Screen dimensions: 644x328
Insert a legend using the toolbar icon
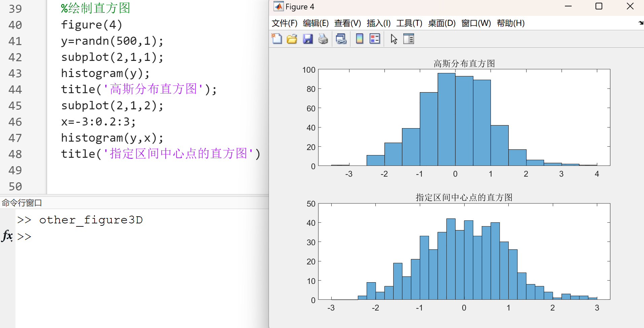(375, 39)
